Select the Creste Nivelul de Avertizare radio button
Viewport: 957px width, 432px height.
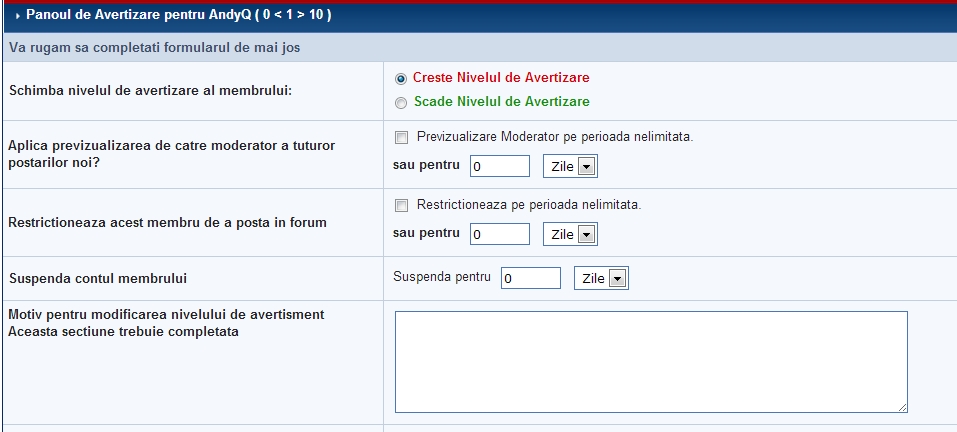[x=401, y=78]
